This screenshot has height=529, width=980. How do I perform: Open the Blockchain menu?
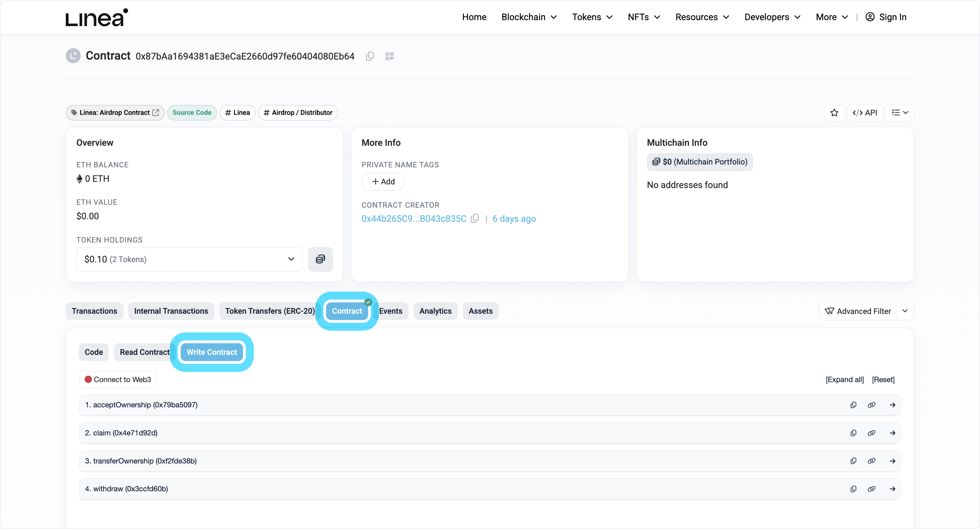tap(529, 17)
